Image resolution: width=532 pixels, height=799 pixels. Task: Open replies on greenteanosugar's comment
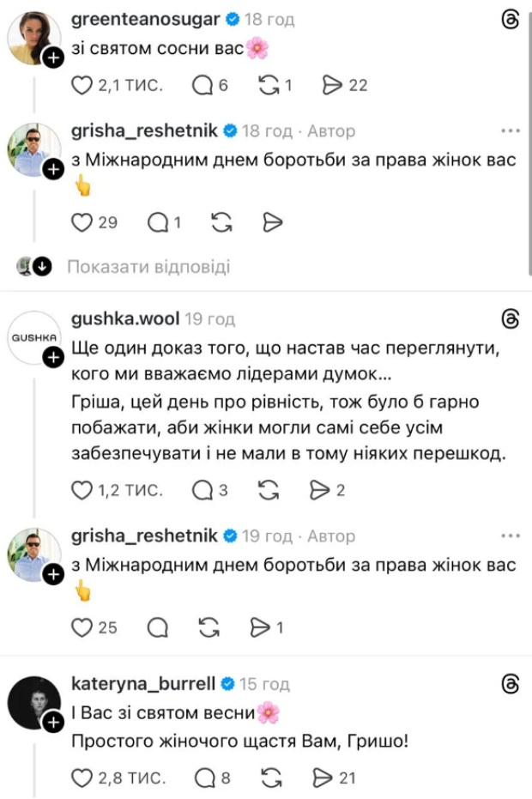pyautogui.click(x=203, y=85)
